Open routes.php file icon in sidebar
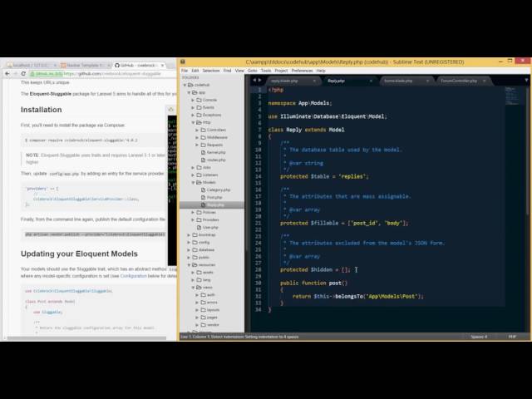The image size is (532, 399). (x=203, y=160)
